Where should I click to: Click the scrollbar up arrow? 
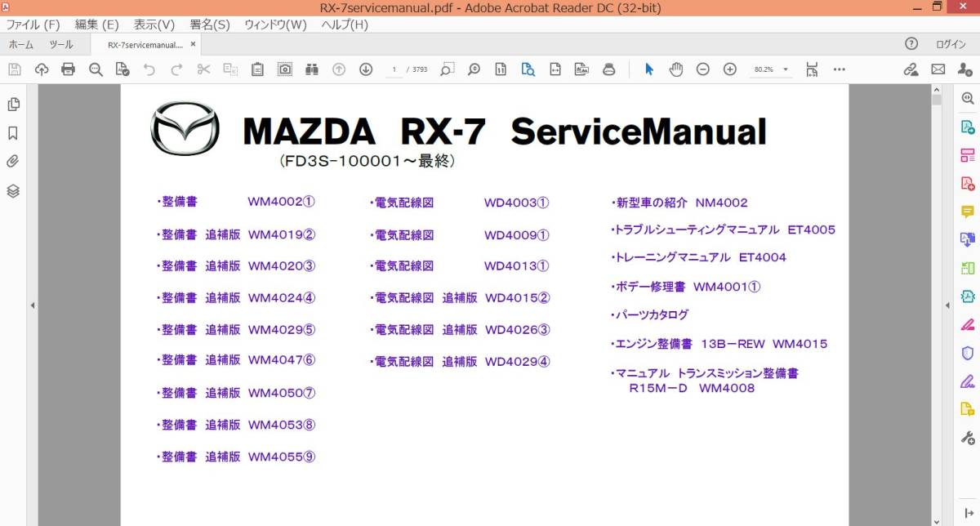pyautogui.click(x=937, y=89)
